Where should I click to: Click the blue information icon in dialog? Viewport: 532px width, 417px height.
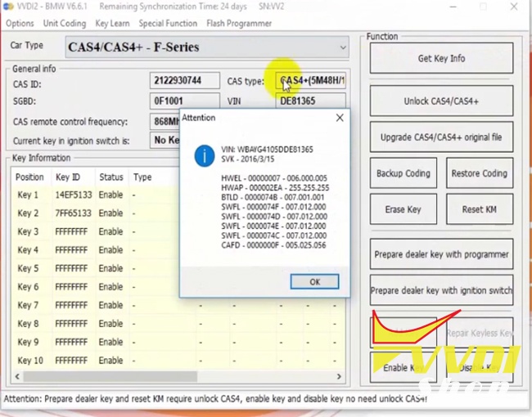click(205, 155)
